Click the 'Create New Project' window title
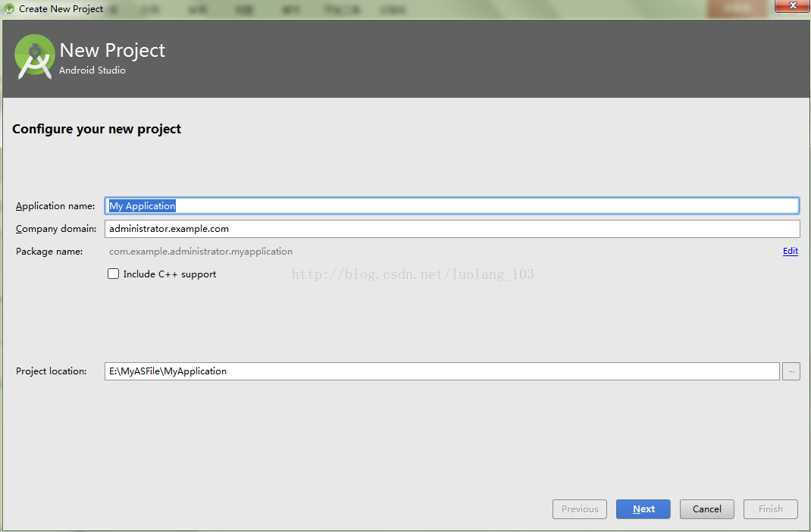This screenshot has width=811, height=532. 61,9
